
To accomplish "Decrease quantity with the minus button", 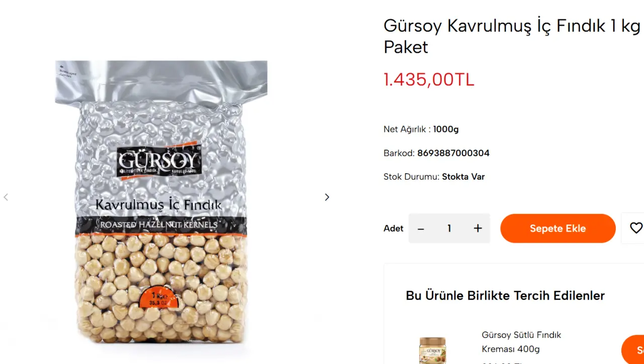I will point(421,229).
